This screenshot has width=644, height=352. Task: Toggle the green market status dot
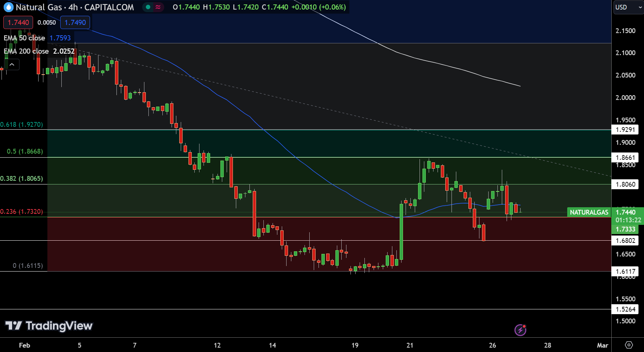click(148, 7)
